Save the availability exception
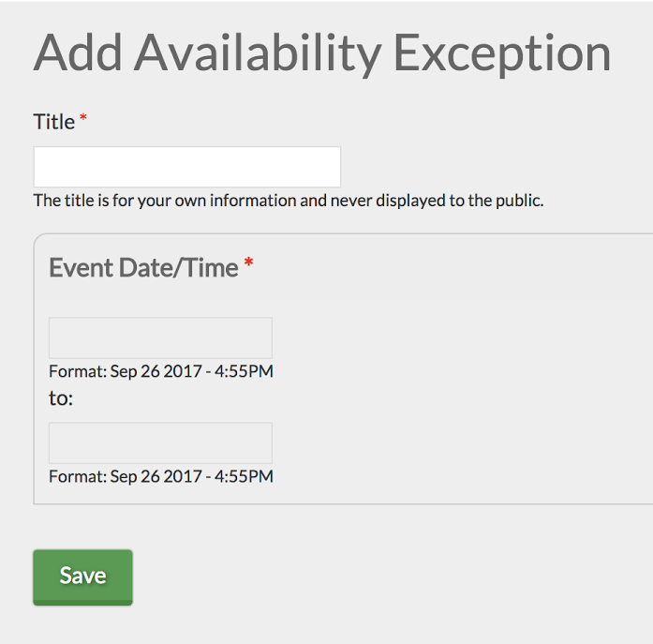The image size is (653, 644). tap(82, 577)
